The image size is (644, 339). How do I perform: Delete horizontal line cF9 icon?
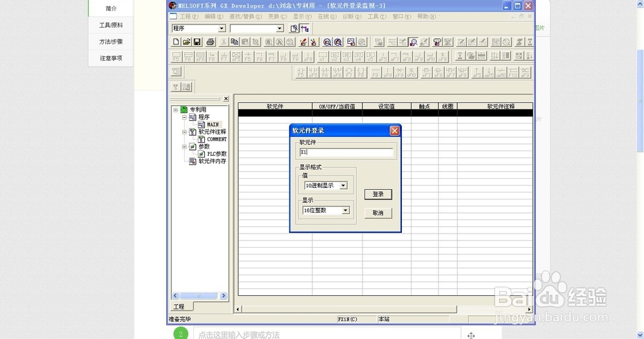tap(399, 72)
